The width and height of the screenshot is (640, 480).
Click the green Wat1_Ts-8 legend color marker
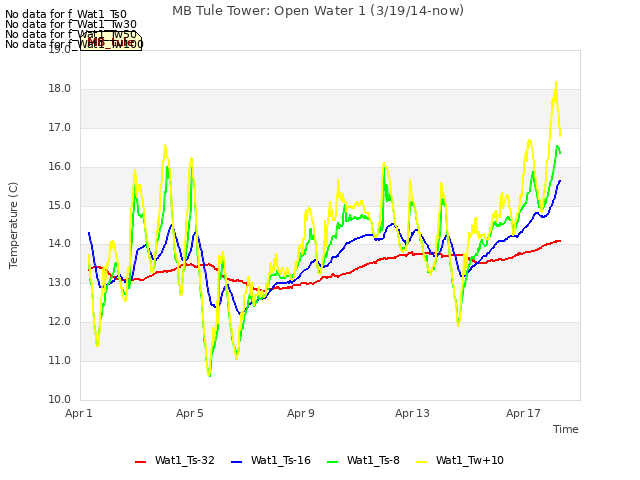point(333,462)
